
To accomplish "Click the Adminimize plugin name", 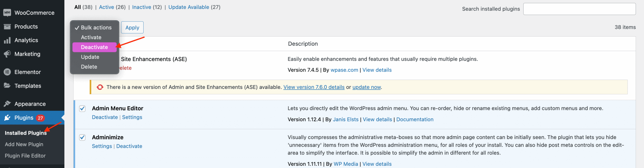I will coord(108,137).
